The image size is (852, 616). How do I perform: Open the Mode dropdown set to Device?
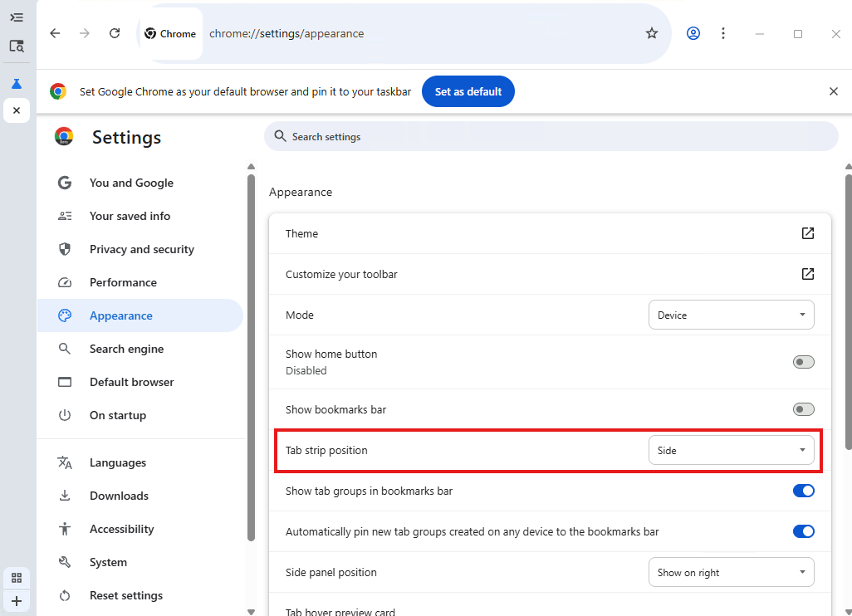731,315
